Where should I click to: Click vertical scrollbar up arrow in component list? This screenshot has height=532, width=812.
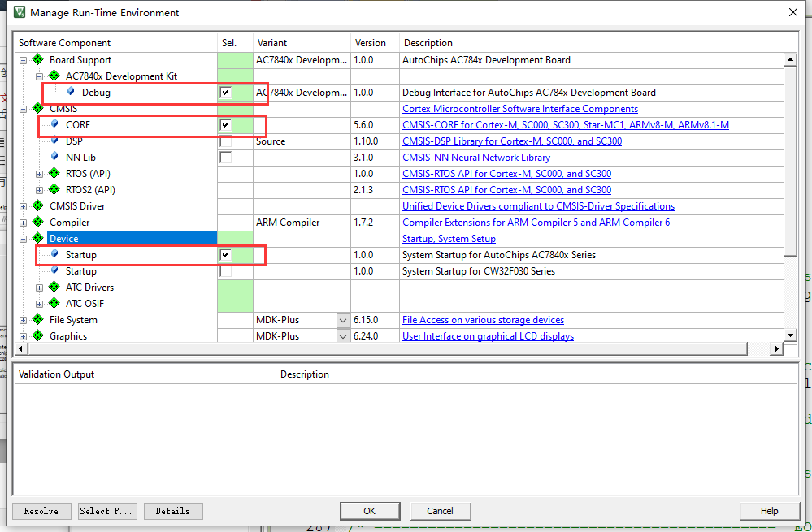[x=790, y=59]
